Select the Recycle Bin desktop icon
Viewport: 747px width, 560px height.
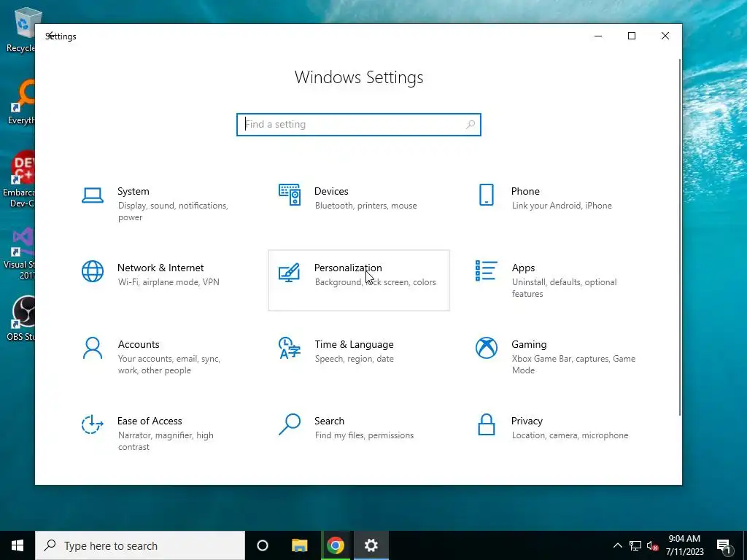20,30
